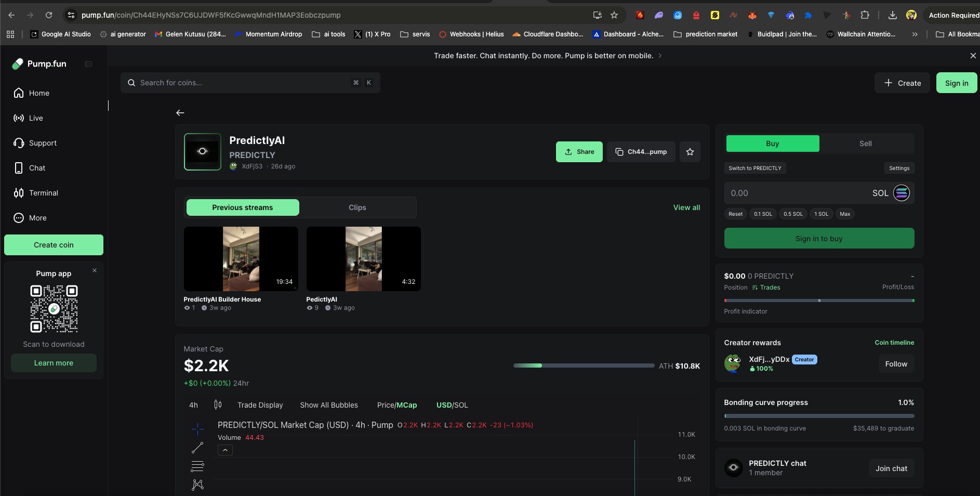The width and height of the screenshot is (980, 496).
Task: Switch the chart to Price/MCap toggle
Action: pyautogui.click(x=397, y=405)
